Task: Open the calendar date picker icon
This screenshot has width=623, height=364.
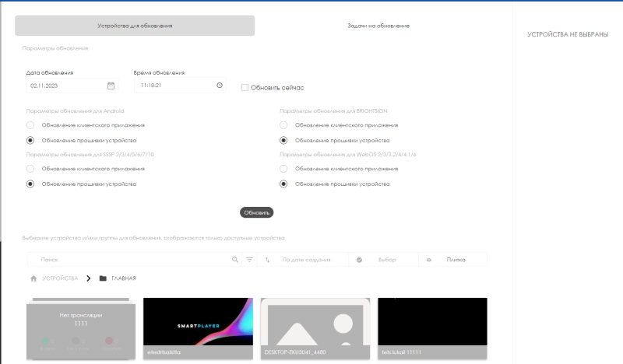Action: coord(111,86)
